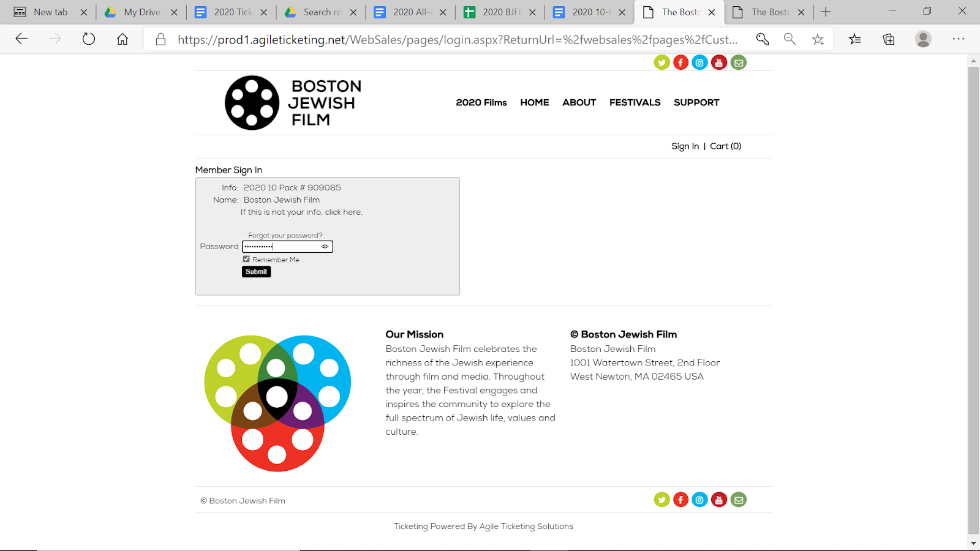Click the Instagram icon in the header
This screenshot has width=980, height=551.
699,62
